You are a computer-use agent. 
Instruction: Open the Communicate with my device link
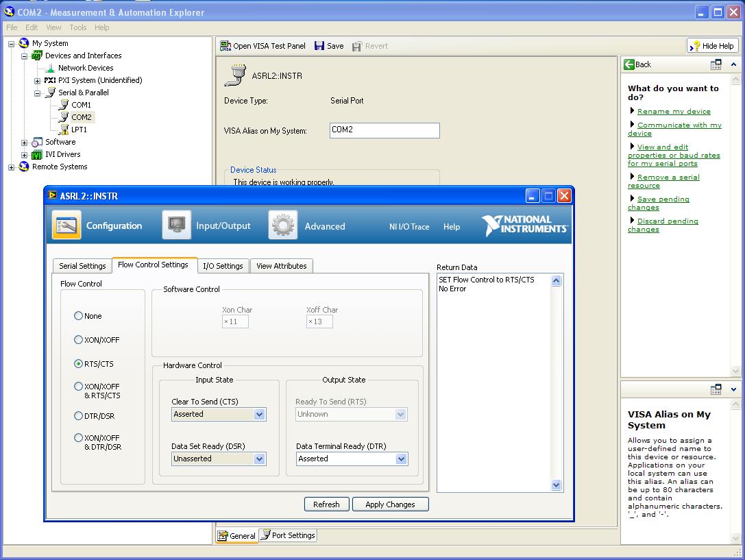[674, 129]
